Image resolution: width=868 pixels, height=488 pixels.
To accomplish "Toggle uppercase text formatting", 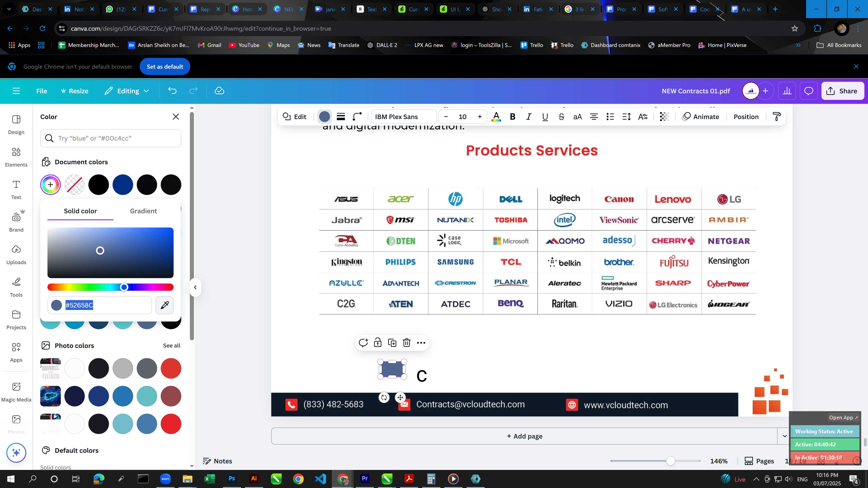I will 577,117.
